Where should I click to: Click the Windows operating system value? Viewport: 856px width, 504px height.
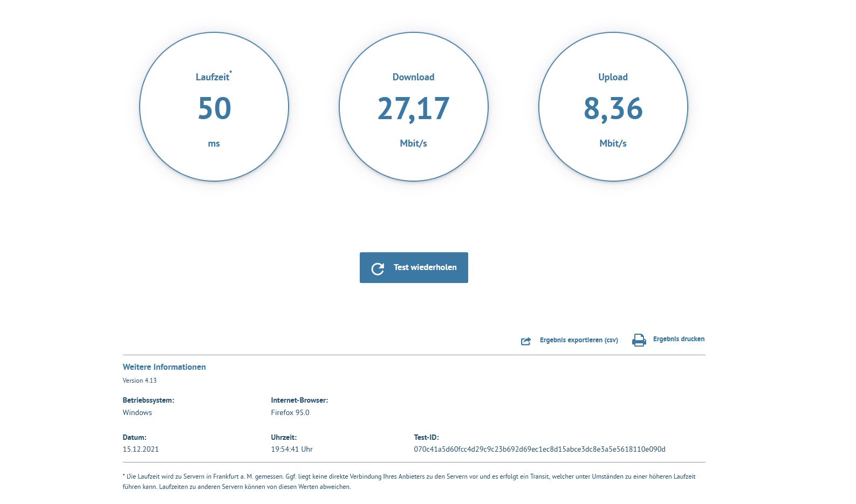pyautogui.click(x=138, y=412)
